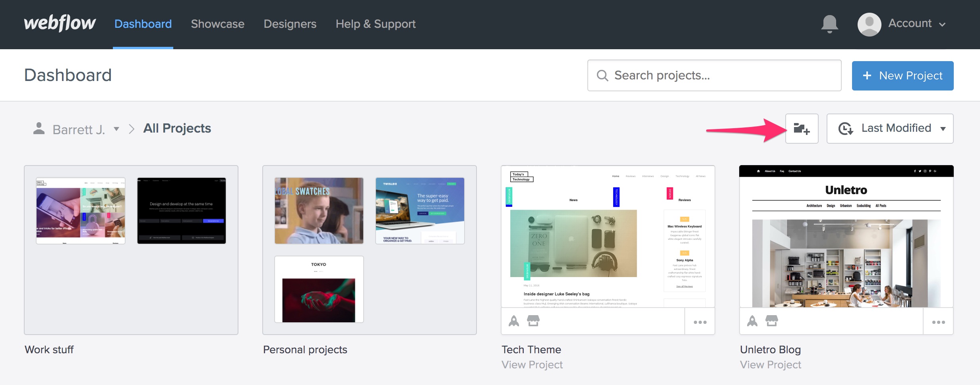This screenshot has width=980, height=385.
Task: Open Tech Theme project thumbnail
Action: click(608, 236)
